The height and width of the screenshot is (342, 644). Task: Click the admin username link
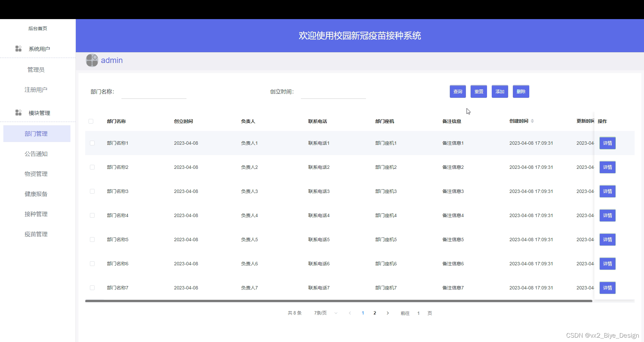pos(112,60)
